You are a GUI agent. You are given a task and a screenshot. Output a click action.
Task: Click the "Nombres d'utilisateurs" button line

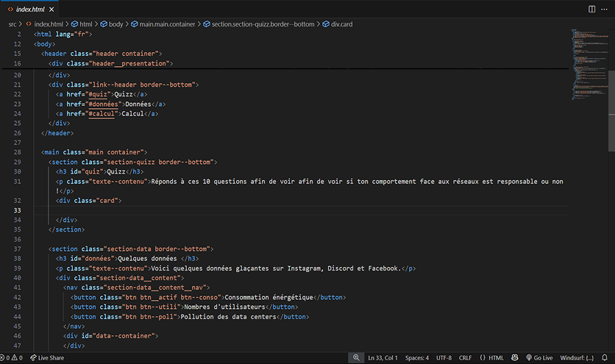coord(185,307)
